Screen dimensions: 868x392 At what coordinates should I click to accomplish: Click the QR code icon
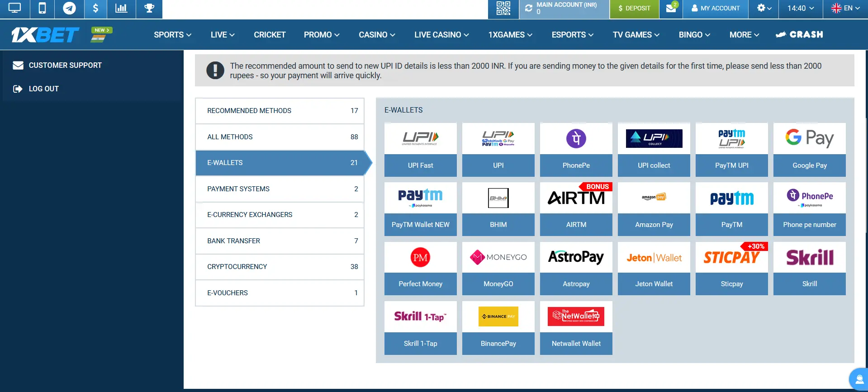pos(503,8)
